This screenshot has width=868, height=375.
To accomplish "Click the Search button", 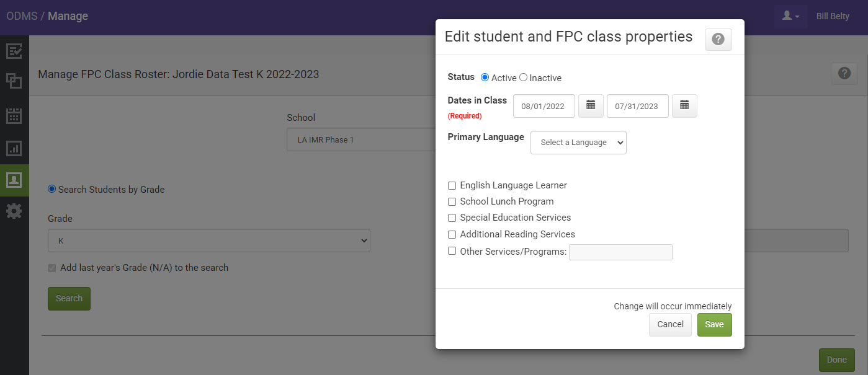I will 69,298.
